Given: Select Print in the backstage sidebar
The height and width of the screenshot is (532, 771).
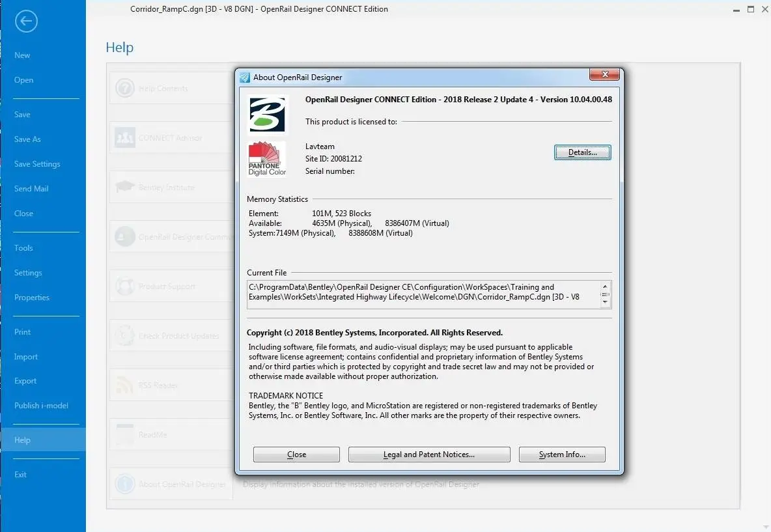Looking at the screenshot, I should (23, 332).
